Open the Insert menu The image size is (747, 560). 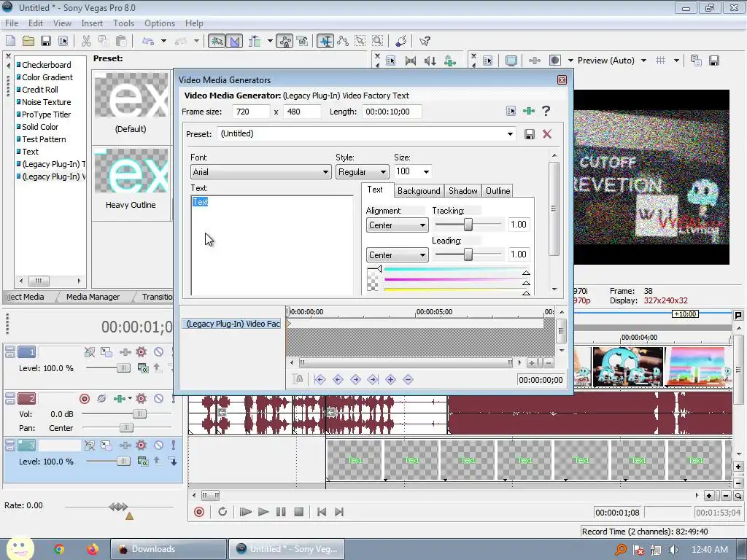[x=92, y=23]
